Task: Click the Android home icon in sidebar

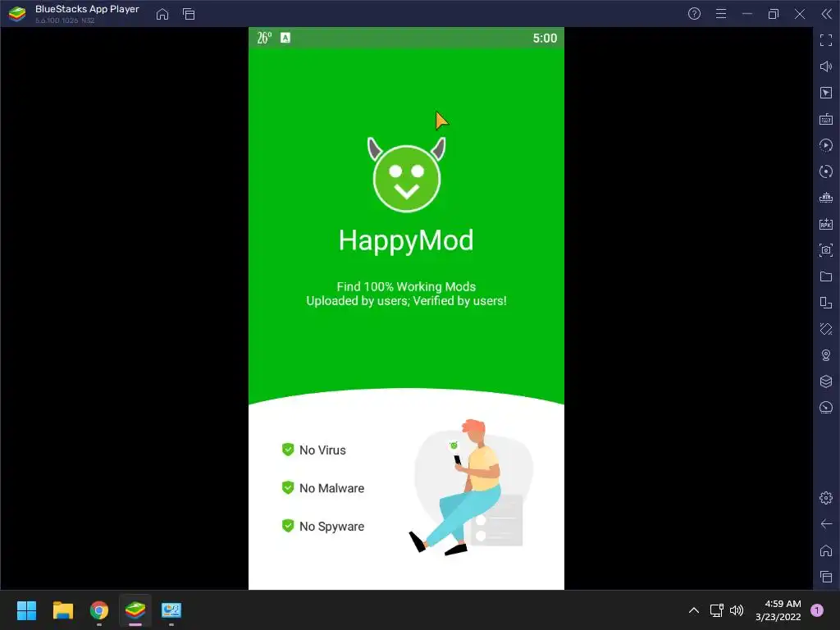Action: tap(826, 550)
